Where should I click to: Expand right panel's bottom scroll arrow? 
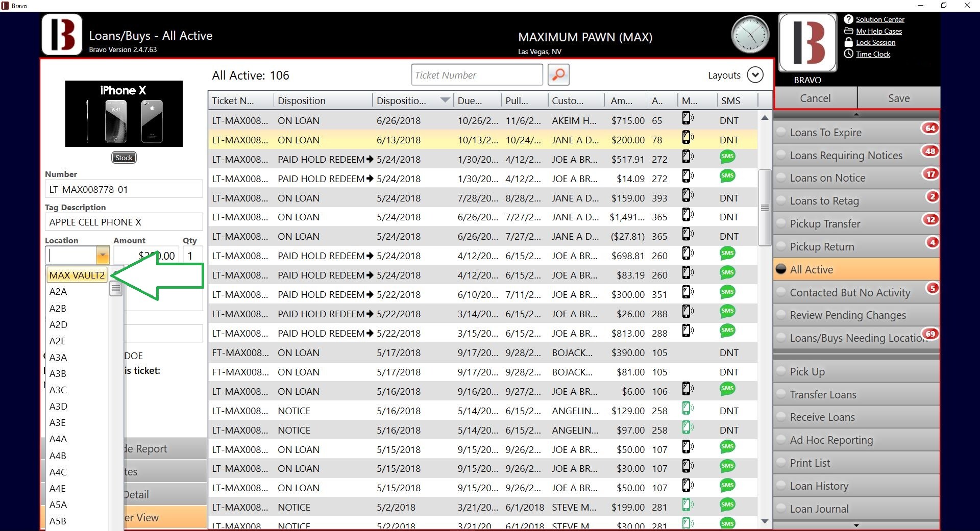856,525
